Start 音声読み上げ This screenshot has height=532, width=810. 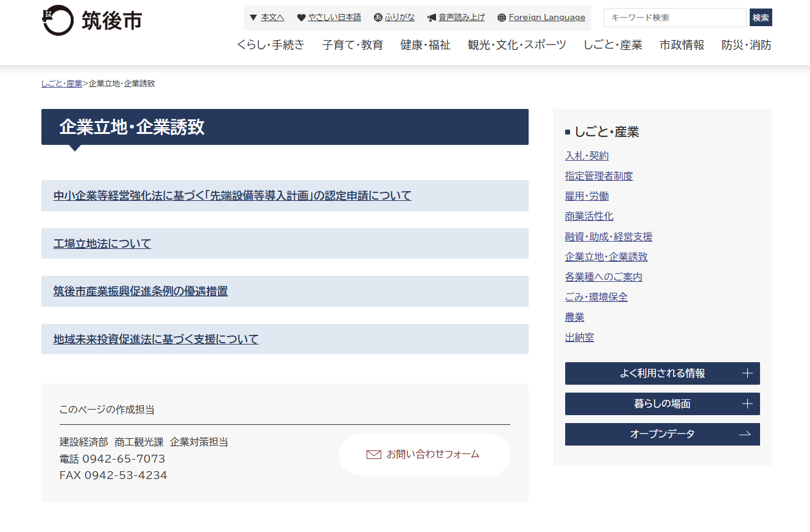coord(462,18)
